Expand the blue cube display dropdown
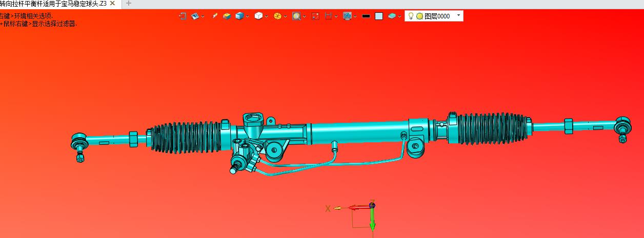 click(x=248, y=16)
